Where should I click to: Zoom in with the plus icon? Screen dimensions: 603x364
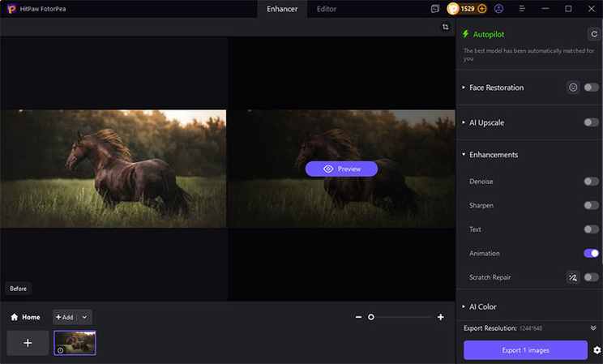(441, 317)
